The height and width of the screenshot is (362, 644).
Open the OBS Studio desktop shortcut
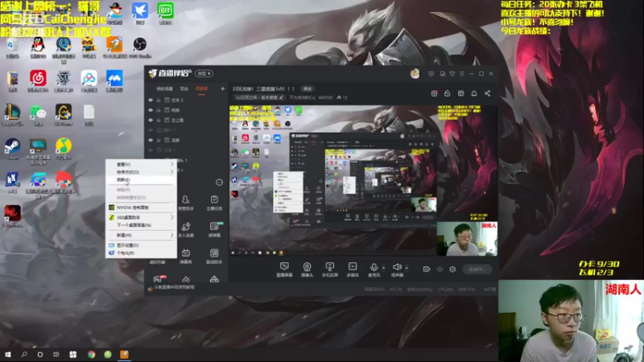click(139, 47)
